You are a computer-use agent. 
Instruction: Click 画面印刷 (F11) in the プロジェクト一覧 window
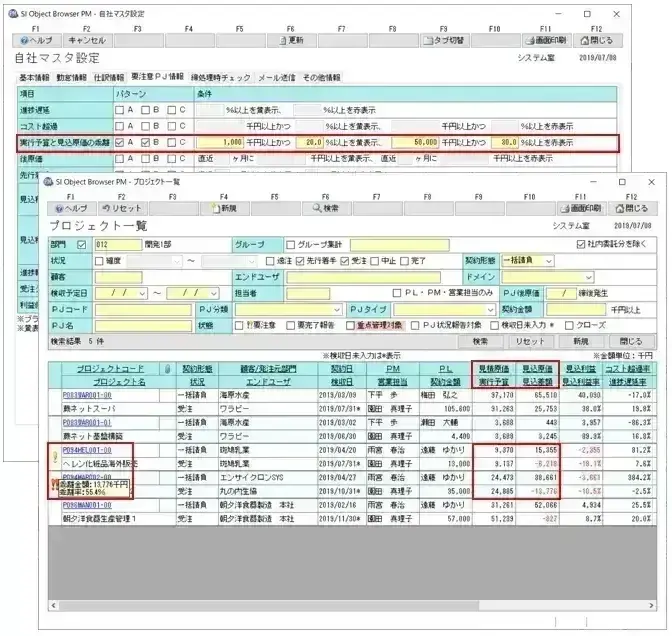click(582, 208)
